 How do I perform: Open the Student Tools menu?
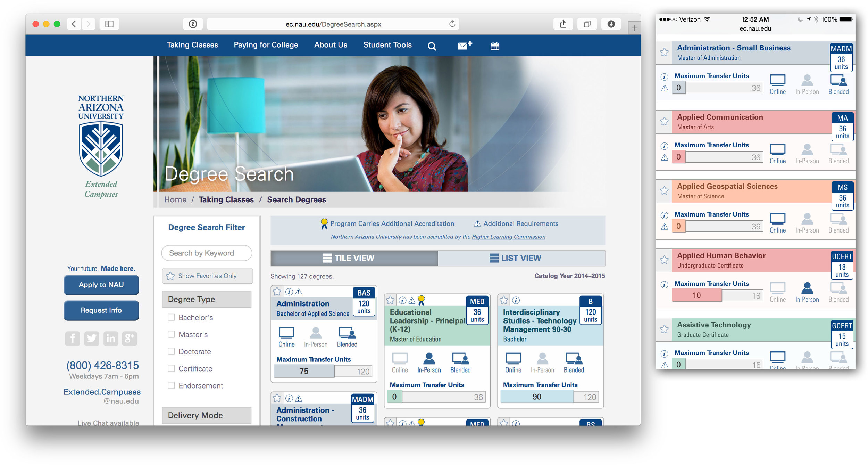pyautogui.click(x=387, y=45)
